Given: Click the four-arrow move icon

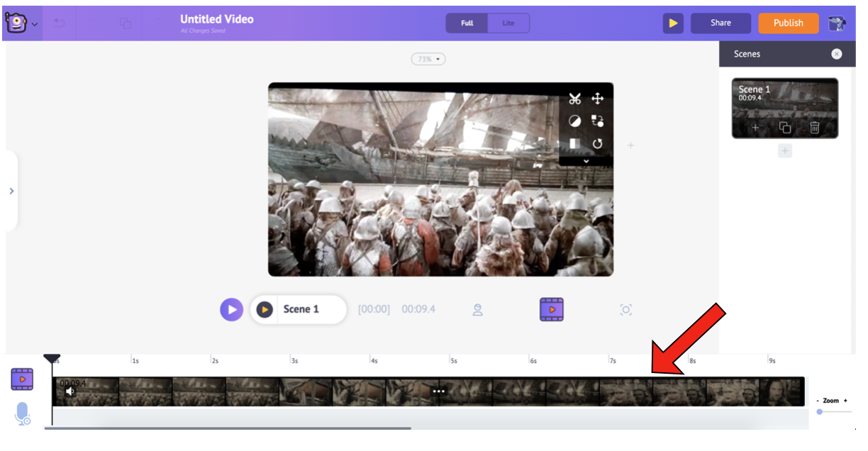Looking at the screenshot, I should tap(597, 99).
